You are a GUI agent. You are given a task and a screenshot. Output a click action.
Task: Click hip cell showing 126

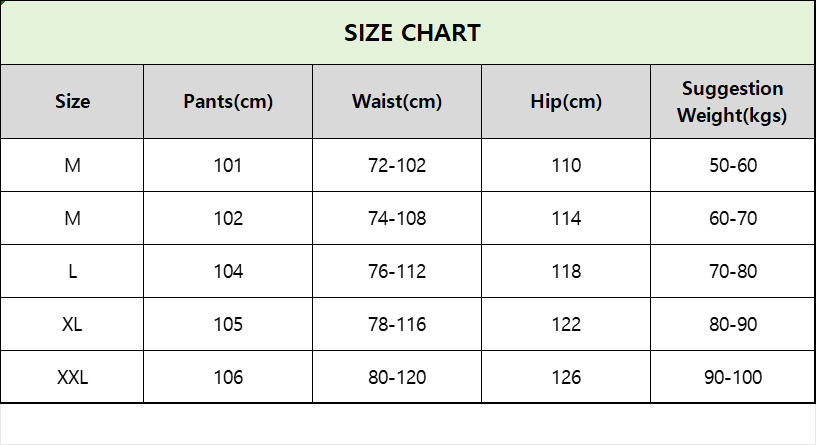[x=566, y=377]
